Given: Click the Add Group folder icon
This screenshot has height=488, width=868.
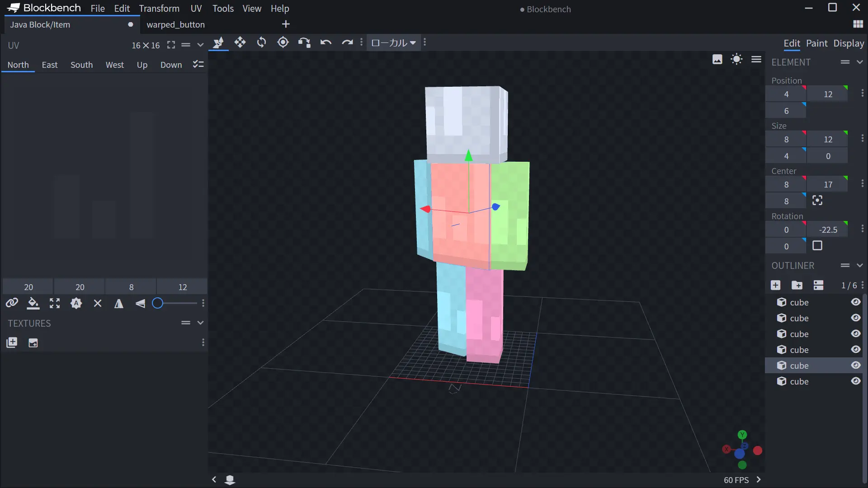Looking at the screenshot, I should point(797,285).
